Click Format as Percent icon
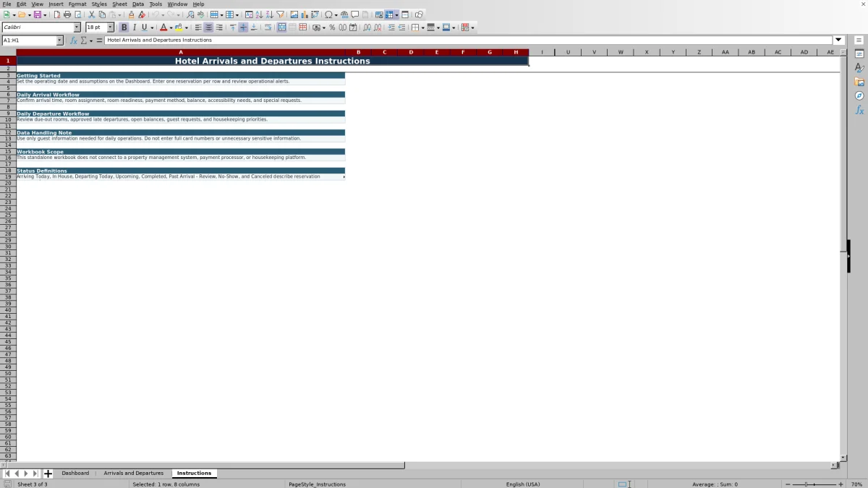This screenshot has height=488, width=868. coord(332,27)
